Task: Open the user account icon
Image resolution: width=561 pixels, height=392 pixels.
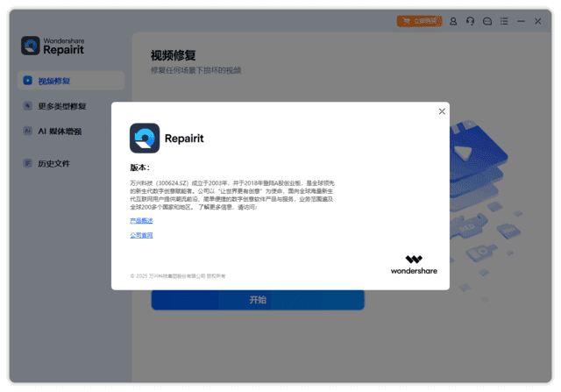Action: point(453,21)
